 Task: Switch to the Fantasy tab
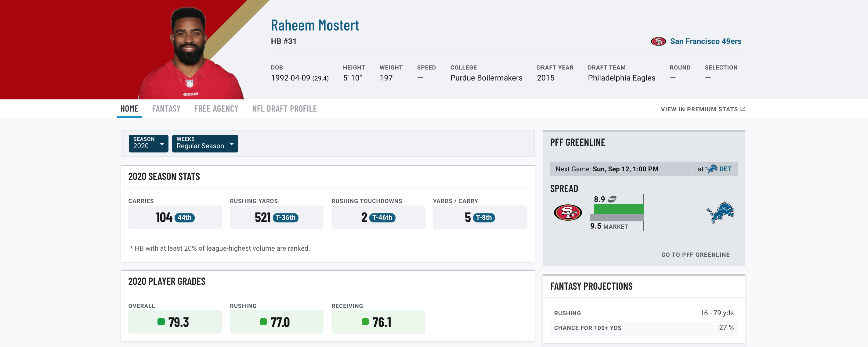(166, 109)
